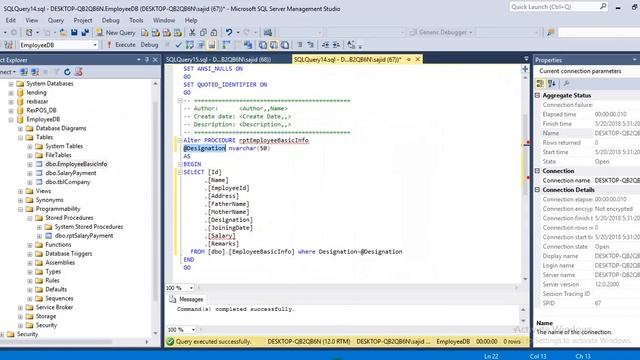Click the Quick Launch search magnifier icon

pyautogui.click(x=603, y=7)
